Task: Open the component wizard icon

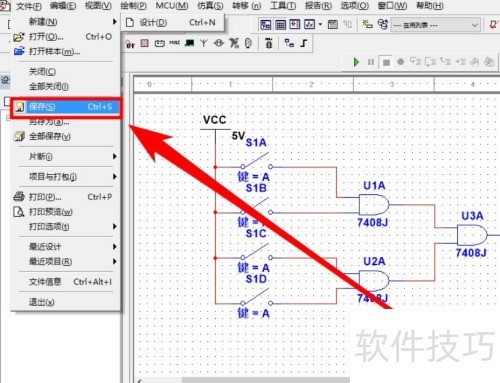Action: coord(367,25)
